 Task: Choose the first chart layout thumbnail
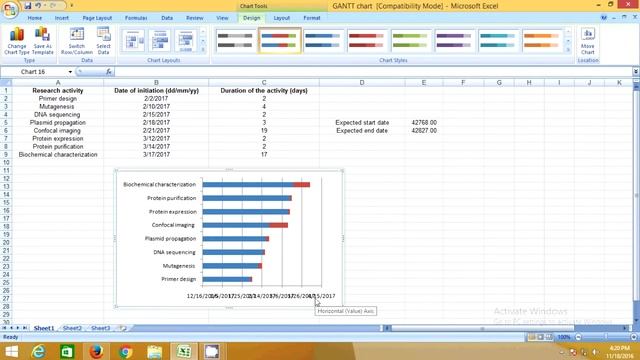click(133, 41)
